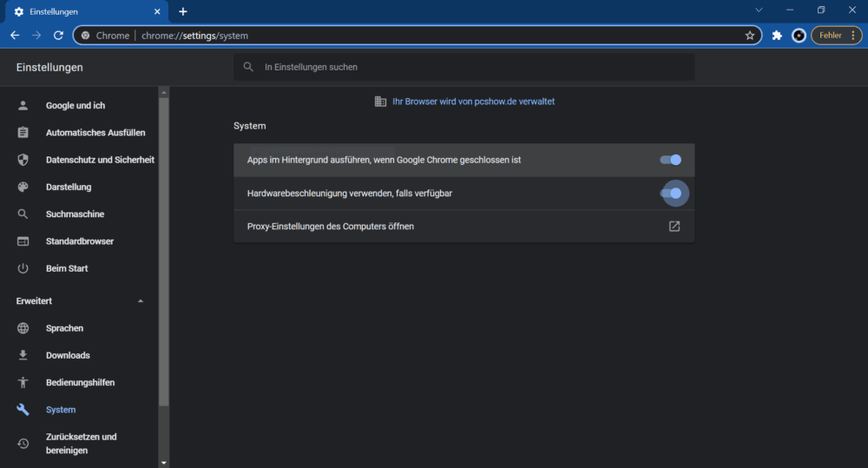
Task: Open proxy settings external link icon
Action: 674,226
